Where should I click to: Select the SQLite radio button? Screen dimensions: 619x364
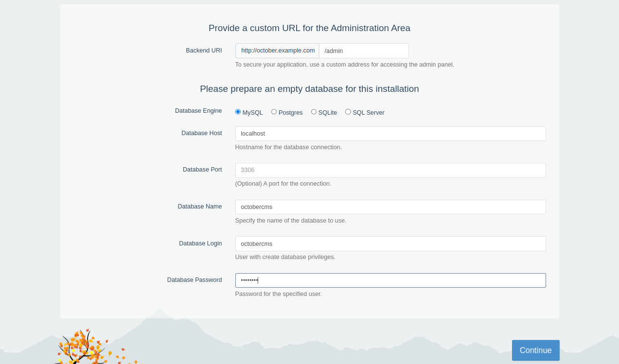314,112
